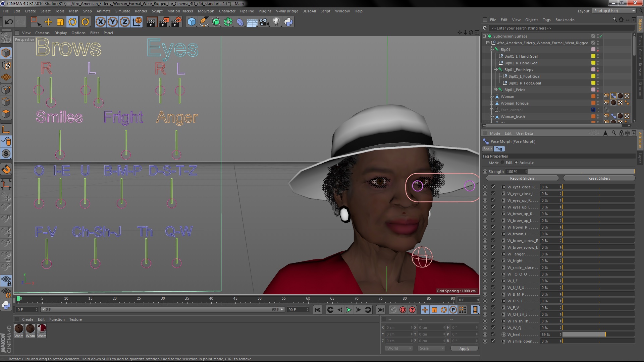Toggle Y axis lock
644x362 pixels.
(x=113, y=22)
